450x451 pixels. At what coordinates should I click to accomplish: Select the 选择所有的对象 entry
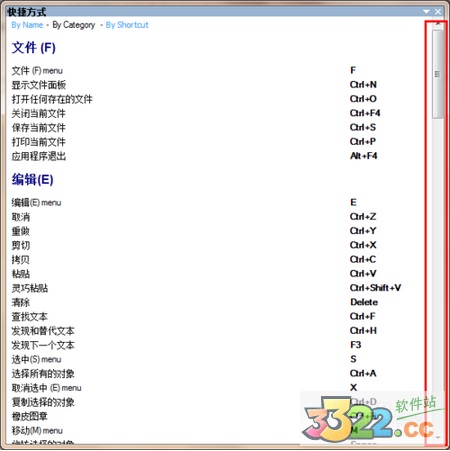pos(43,374)
